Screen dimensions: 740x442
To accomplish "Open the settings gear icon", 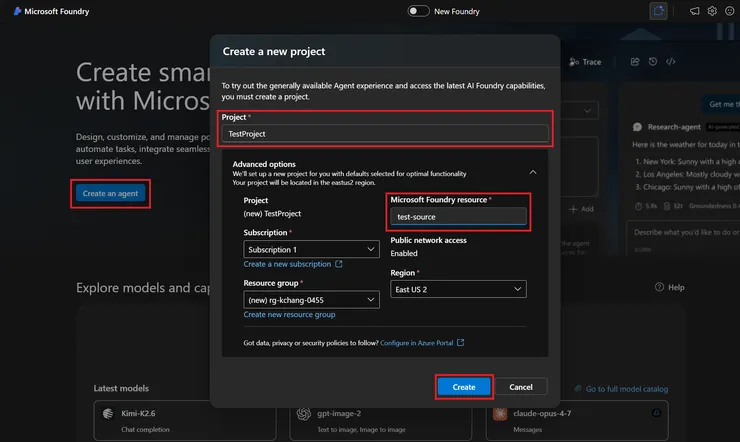I will coord(712,11).
